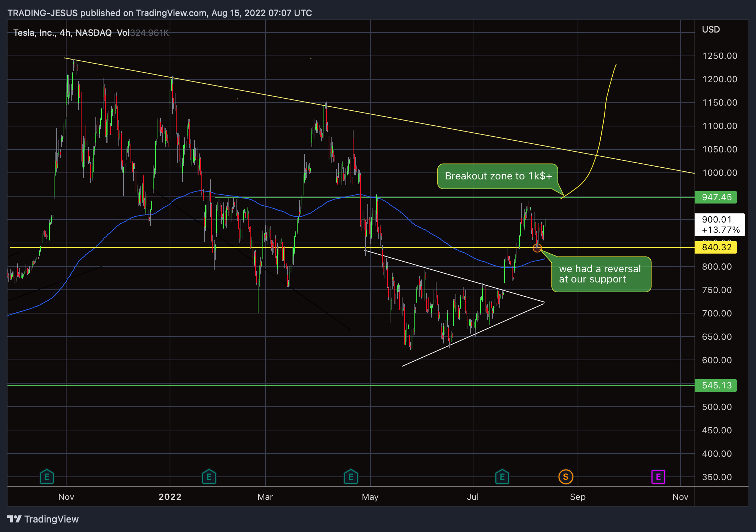
Task: Click the earnings E marker after 2022 start
Action: (209, 476)
